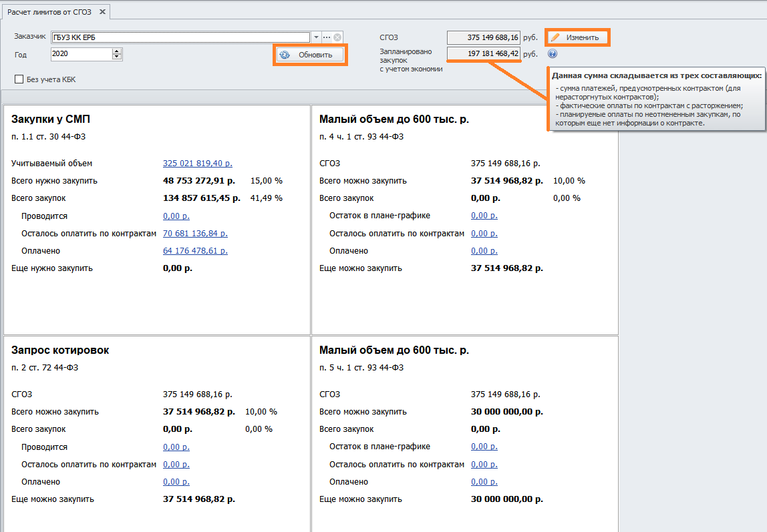Open the 64 176 478,61 р. Оплачено link

click(x=195, y=250)
